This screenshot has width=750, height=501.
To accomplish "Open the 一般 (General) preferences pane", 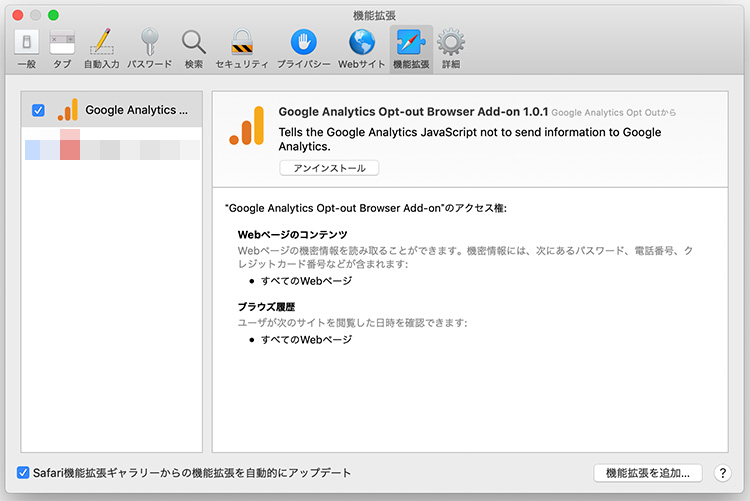I will pos(27,49).
